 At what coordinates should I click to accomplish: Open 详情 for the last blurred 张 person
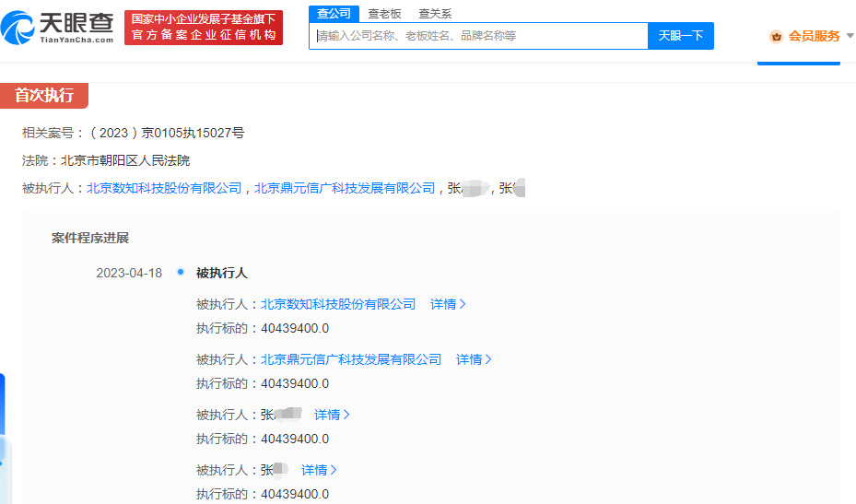(319, 470)
